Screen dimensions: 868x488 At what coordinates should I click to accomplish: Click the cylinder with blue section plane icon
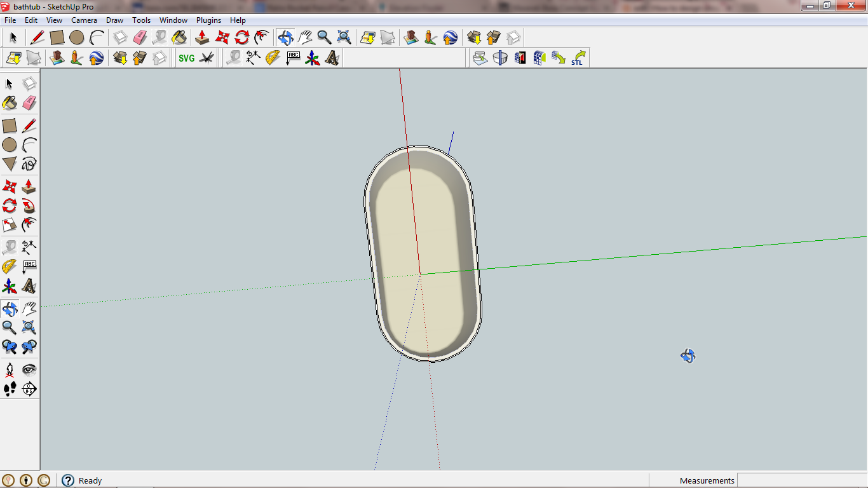pyautogui.click(x=500, y=58)
